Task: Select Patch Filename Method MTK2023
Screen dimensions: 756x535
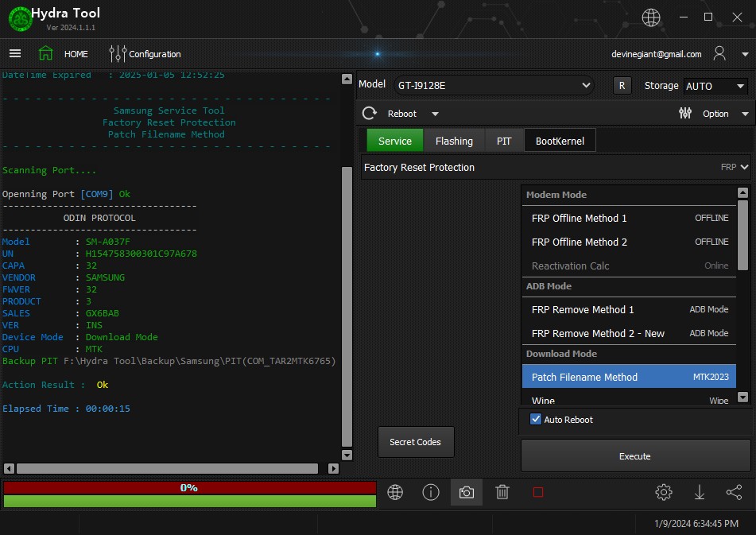Action: tap(629, 377)
